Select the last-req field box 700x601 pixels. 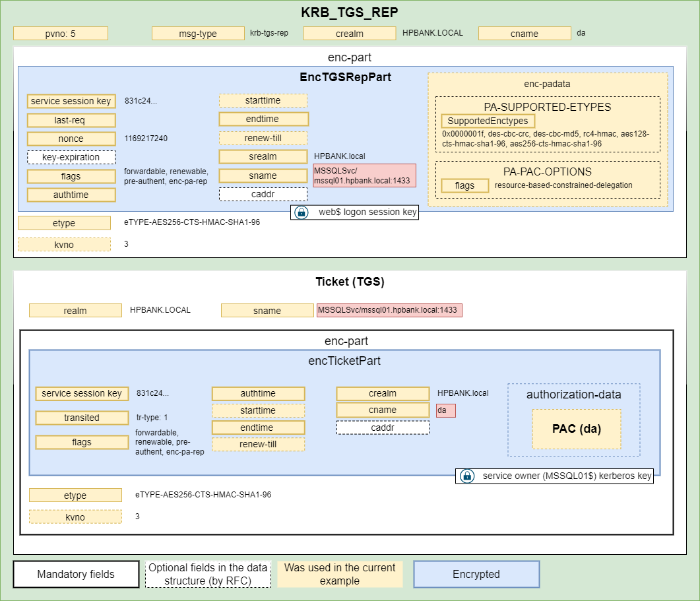(71, 121)
